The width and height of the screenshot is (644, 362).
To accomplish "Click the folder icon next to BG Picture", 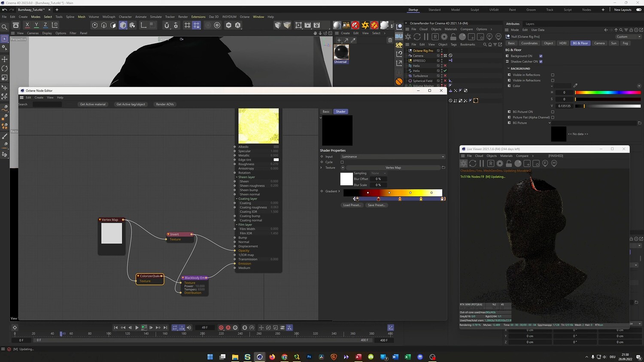I will tap(639, 123).
